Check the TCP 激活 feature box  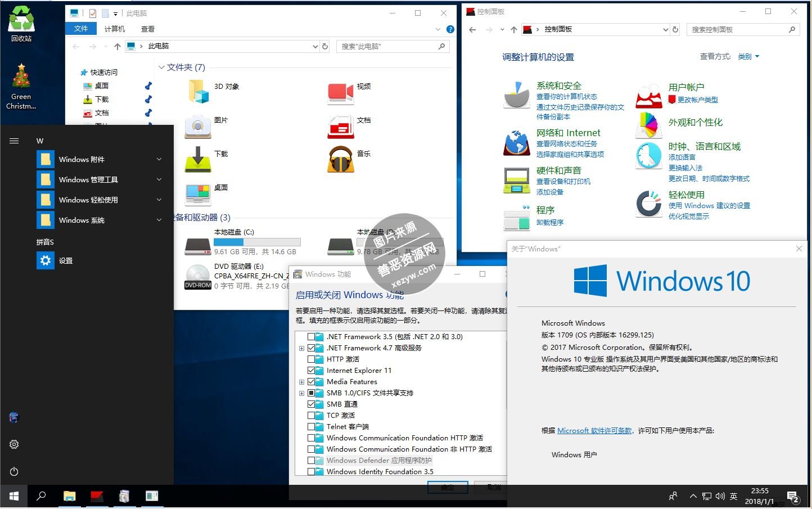311,415
